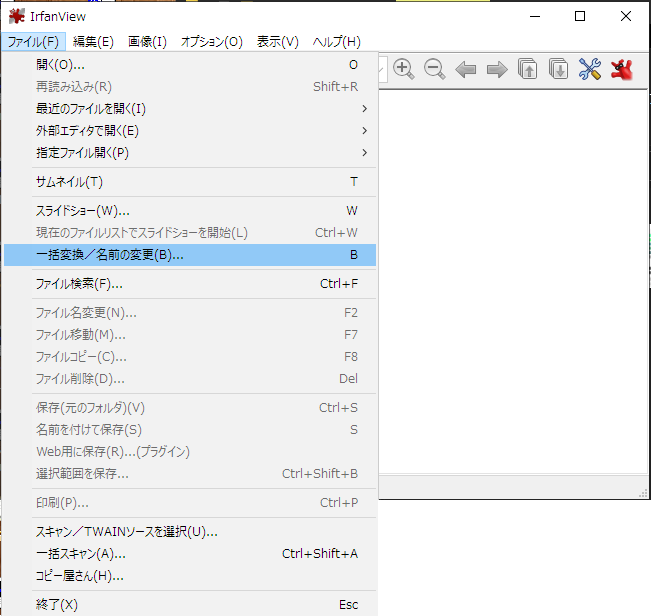
Task: Open the ファイル(F) menu
Action: 33,42
